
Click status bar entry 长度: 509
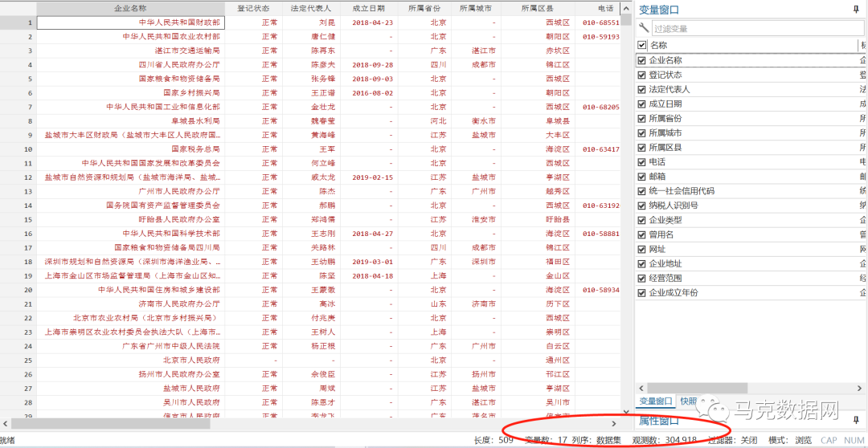(493, 440)
